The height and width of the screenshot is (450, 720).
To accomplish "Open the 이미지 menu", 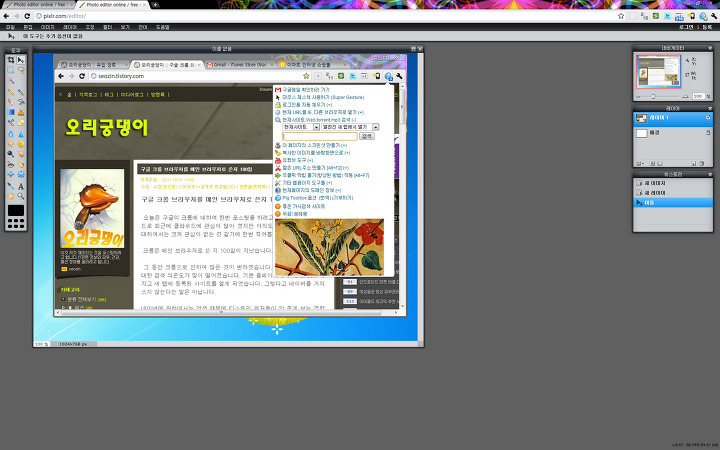I will pos(48,27).
